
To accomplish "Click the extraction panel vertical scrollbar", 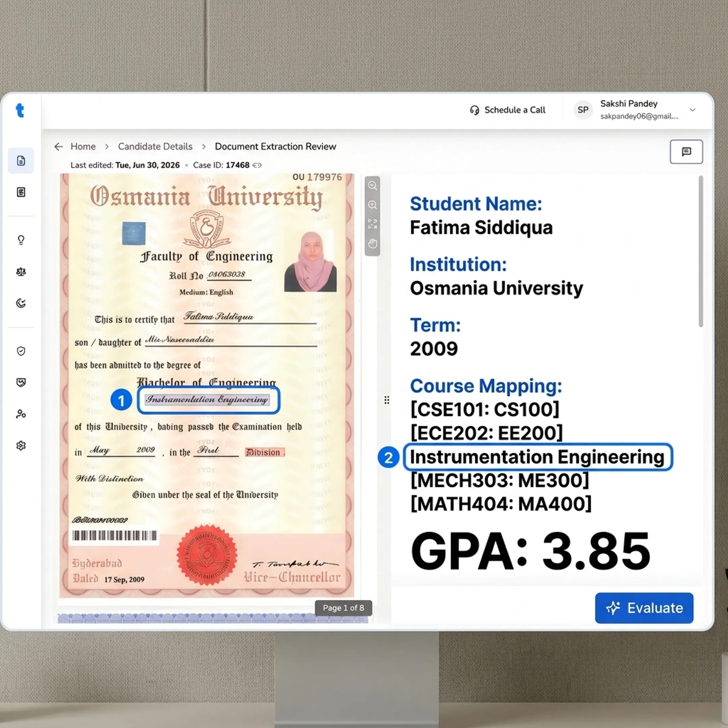I will click(x=700, y=251).
